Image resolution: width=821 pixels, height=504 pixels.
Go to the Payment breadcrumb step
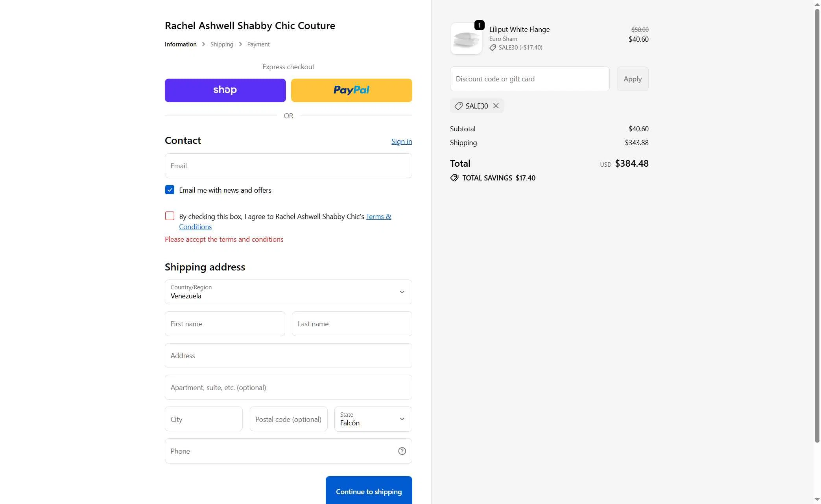click(258, 44)
